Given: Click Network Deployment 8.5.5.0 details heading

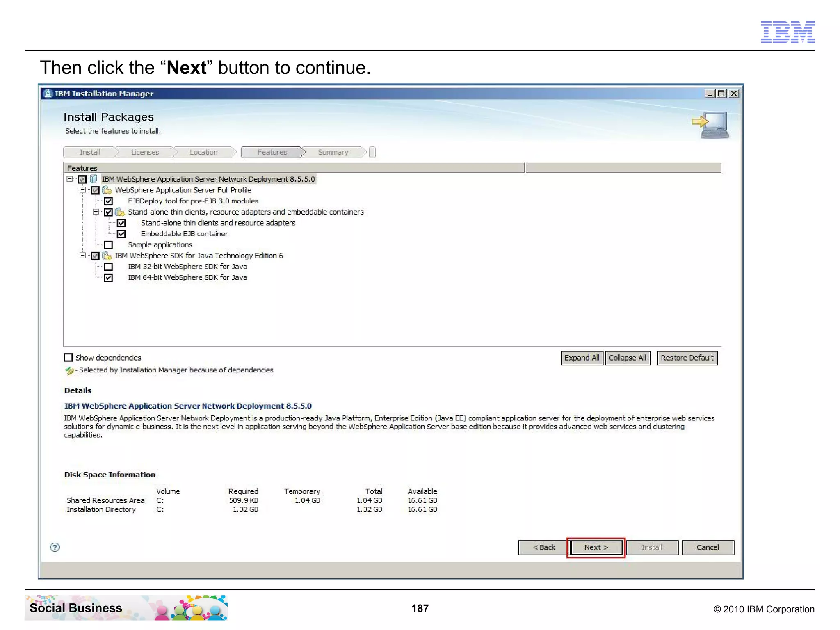Looking at the screenshot, I should [x=188, y=406].
